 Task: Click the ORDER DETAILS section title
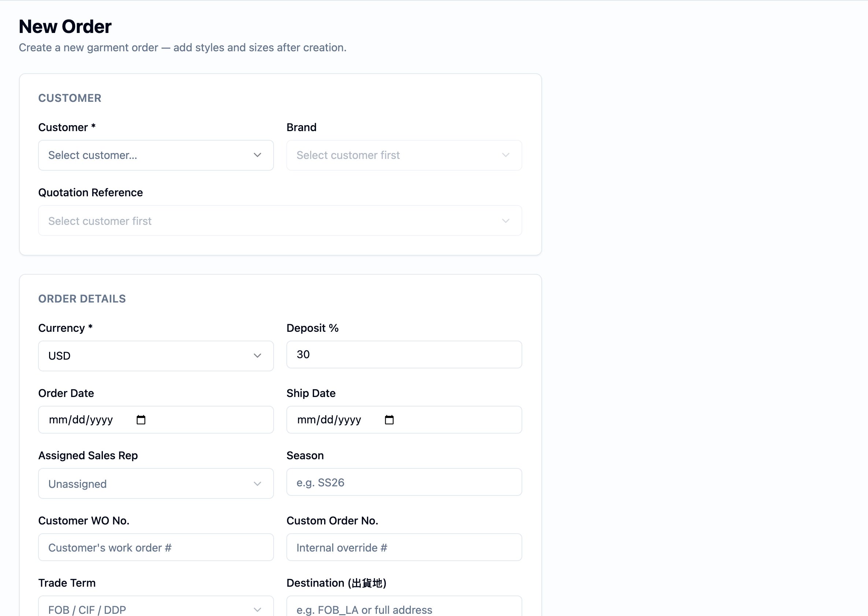click(x=82, y=299)
